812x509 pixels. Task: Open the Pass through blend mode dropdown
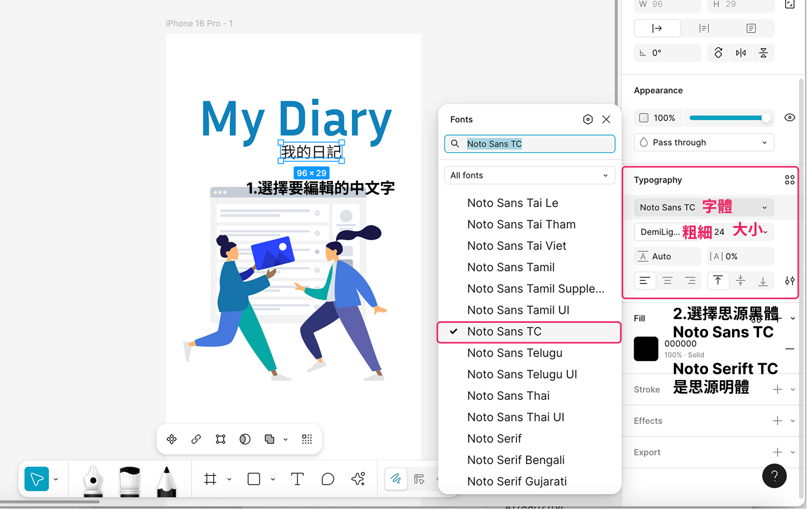click(703, 142)
